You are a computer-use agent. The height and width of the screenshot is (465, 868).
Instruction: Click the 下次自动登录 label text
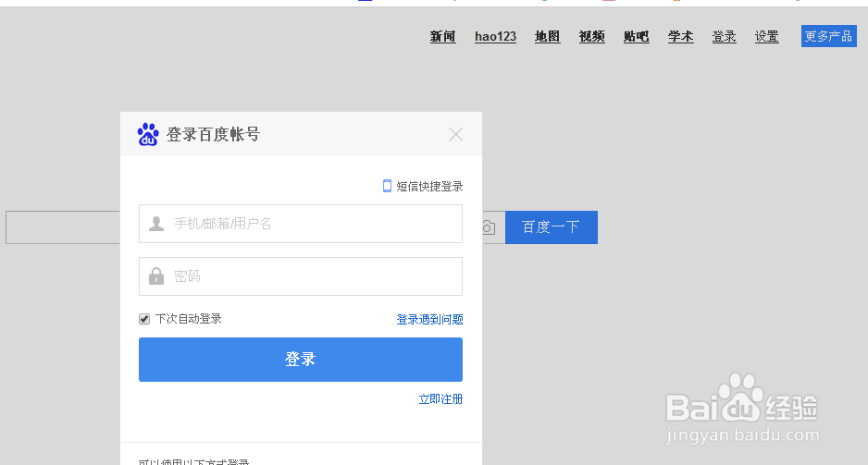pos(188,319)
